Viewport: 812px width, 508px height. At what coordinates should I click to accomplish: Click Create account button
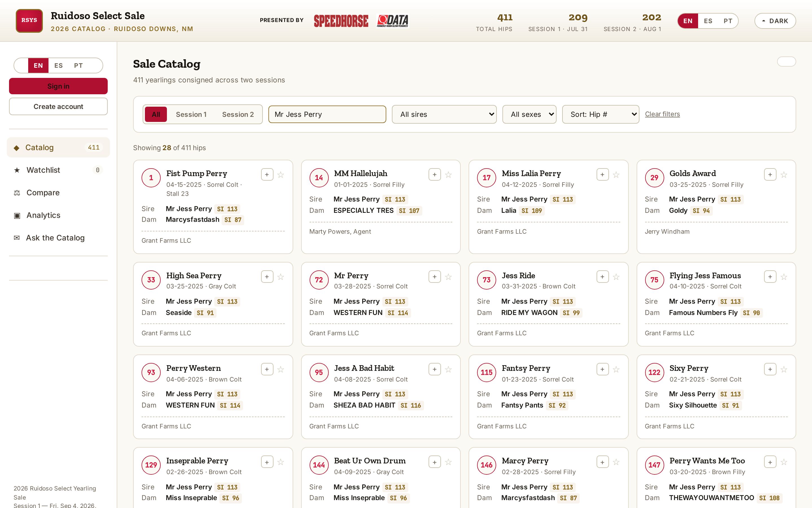(x=58, y=106)
